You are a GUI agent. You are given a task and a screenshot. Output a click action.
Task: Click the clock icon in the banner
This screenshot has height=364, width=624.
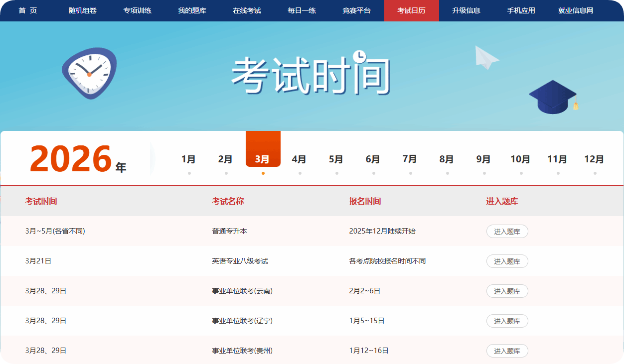coord(89,73)
